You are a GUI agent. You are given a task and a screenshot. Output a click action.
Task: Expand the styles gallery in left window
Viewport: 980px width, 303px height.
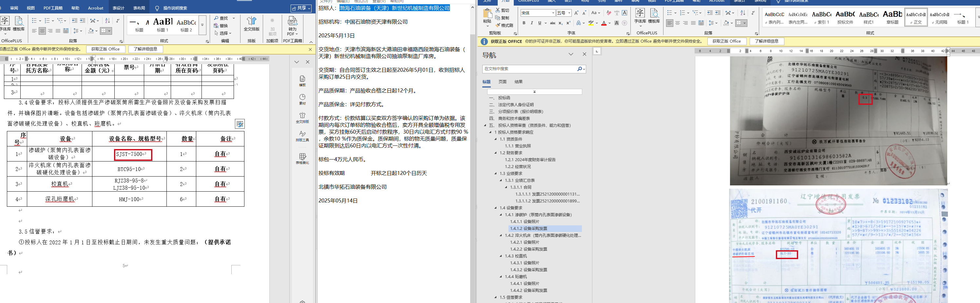click(202, 25)
